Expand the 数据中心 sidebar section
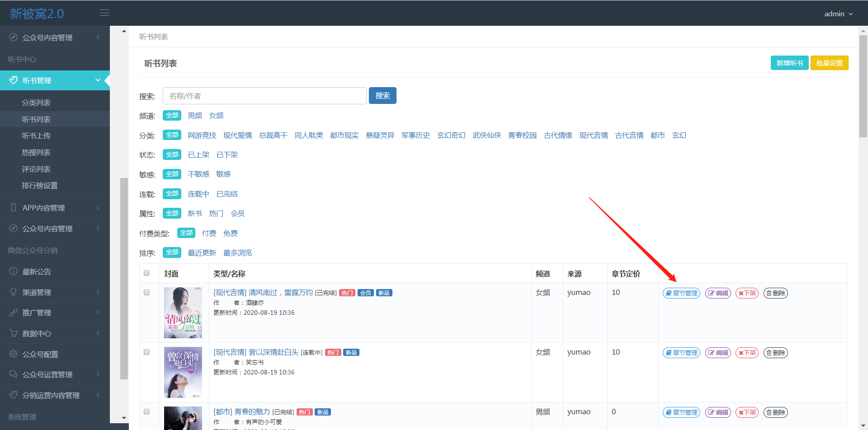This screenshot has height=430, width=868. pyautogui.click(x=98, y=333)
